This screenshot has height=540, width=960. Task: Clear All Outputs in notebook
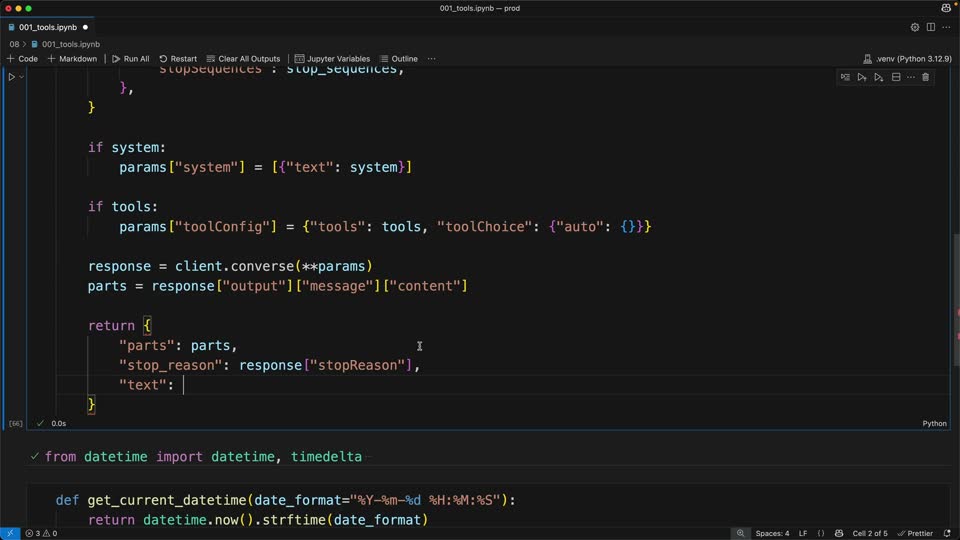coord(243,59)
